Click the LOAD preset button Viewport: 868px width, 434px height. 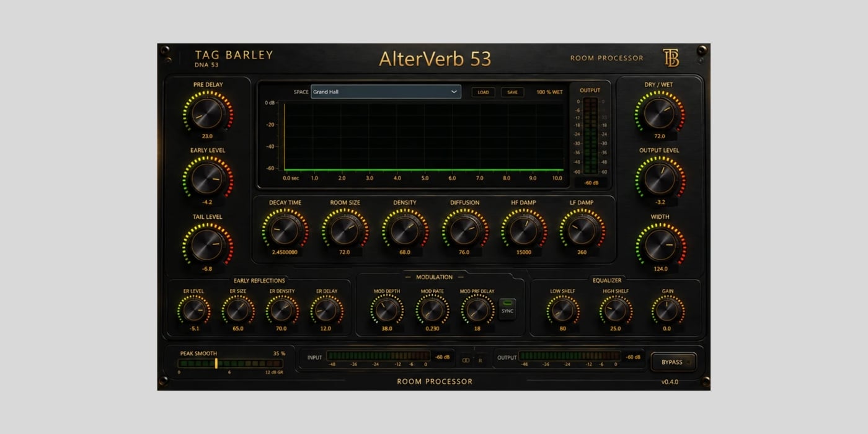(483, 92)
